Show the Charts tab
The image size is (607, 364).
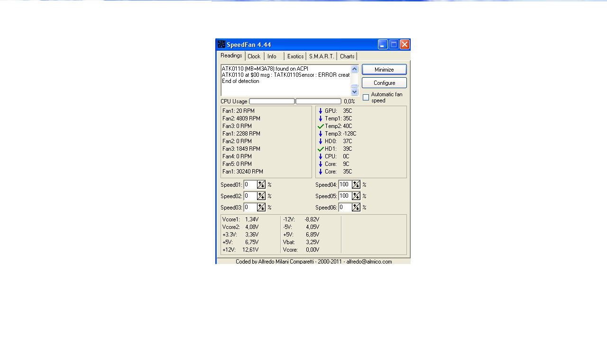tap(347, 56)
